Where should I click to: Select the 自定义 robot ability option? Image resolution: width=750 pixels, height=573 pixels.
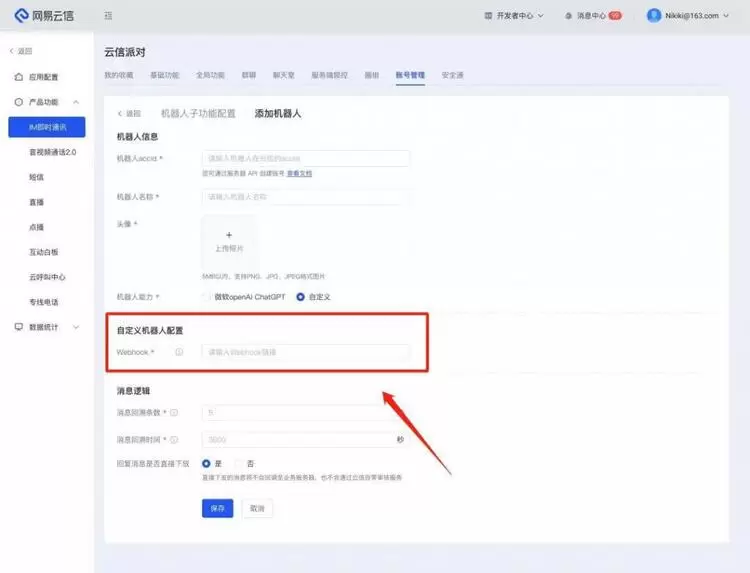(x=300, y=297)
